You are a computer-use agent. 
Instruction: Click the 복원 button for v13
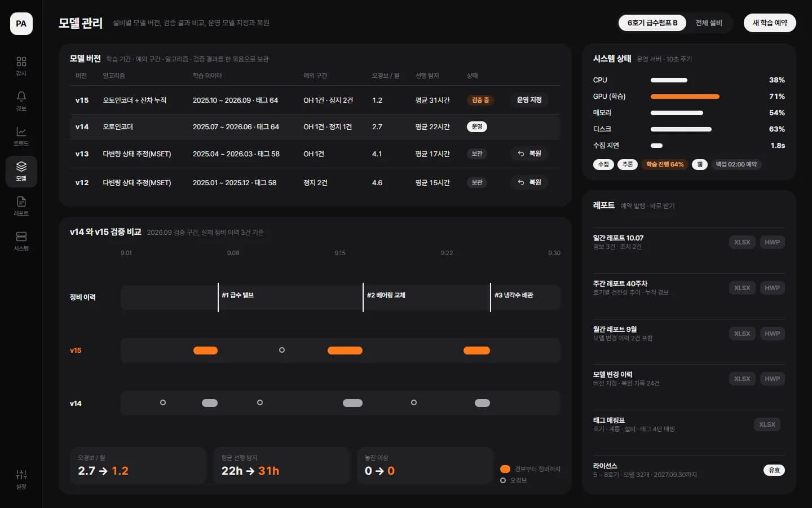(529, 154)
